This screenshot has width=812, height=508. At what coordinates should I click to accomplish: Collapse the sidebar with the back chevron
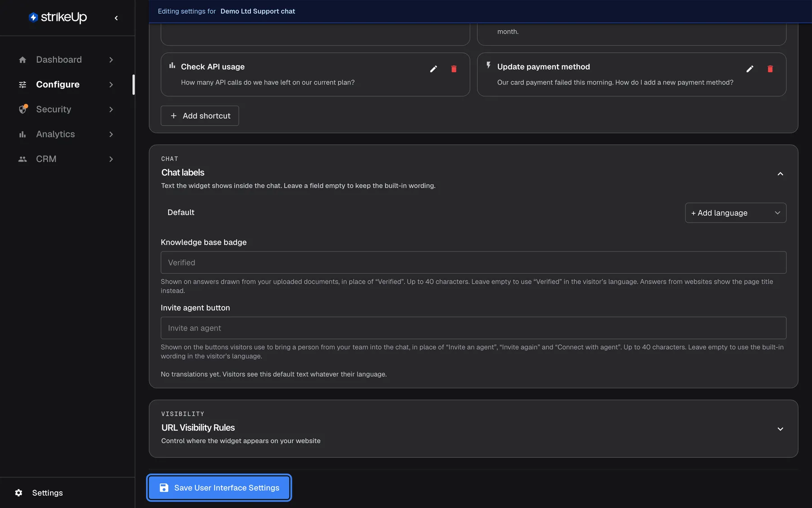116,18
